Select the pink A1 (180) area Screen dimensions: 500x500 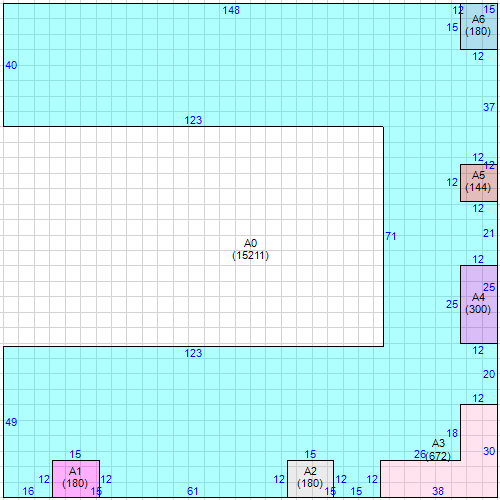76,479
